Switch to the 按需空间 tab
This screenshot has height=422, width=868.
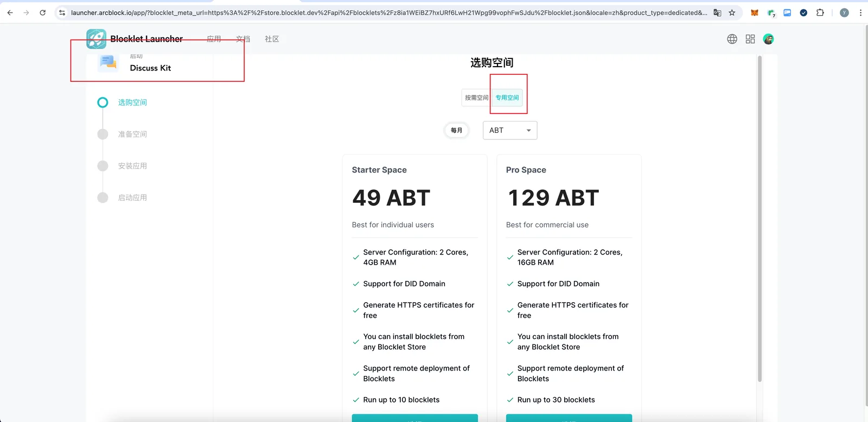477,98
